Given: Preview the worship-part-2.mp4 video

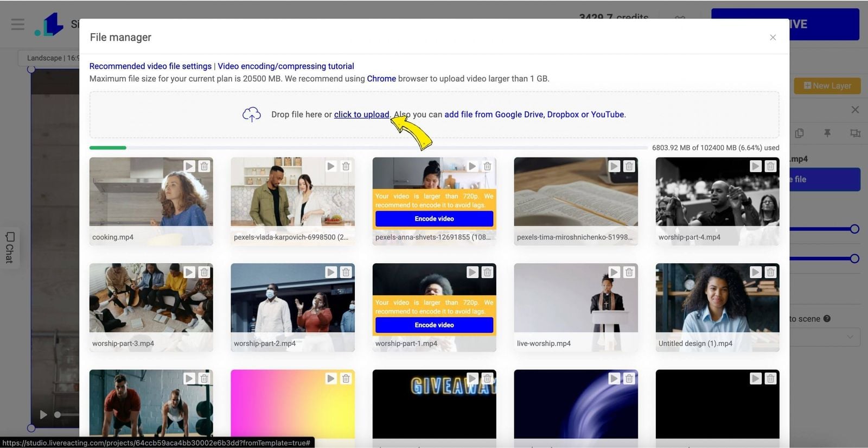Looking at the screenshot, I should [330, 272].
